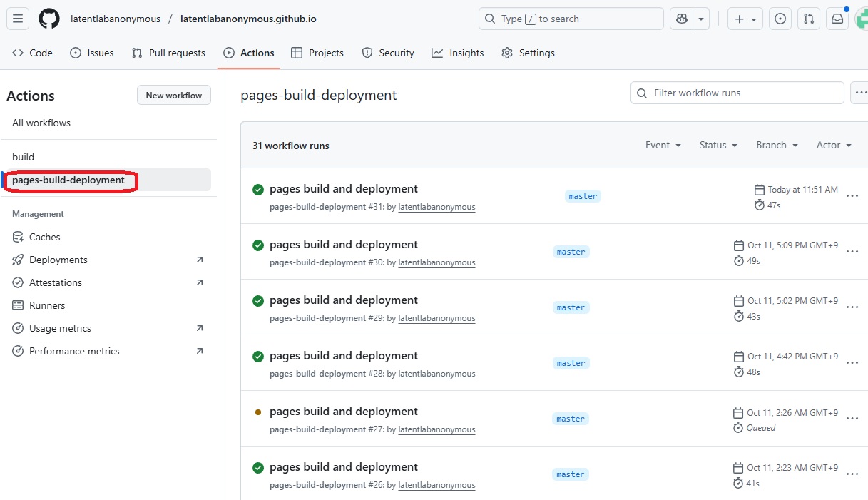Open three-dot menu for workflow run #31
868x500 pixels.
[852, 195]
